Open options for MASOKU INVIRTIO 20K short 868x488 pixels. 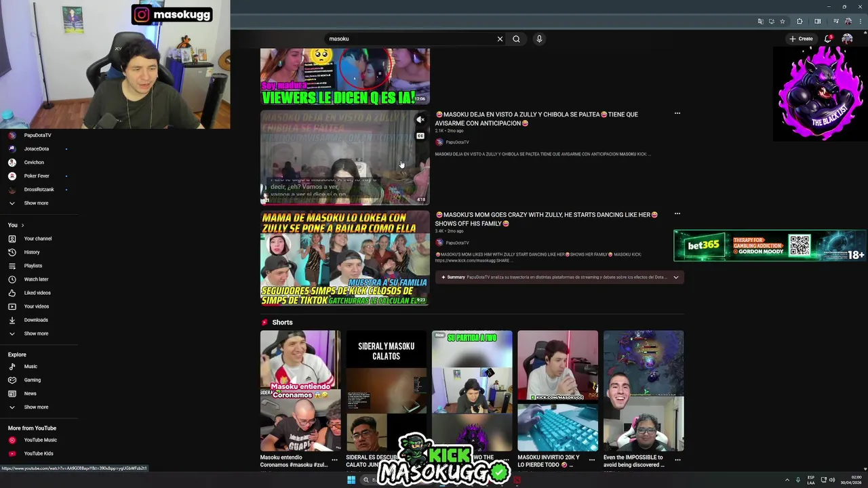click(x=591, y=460)
